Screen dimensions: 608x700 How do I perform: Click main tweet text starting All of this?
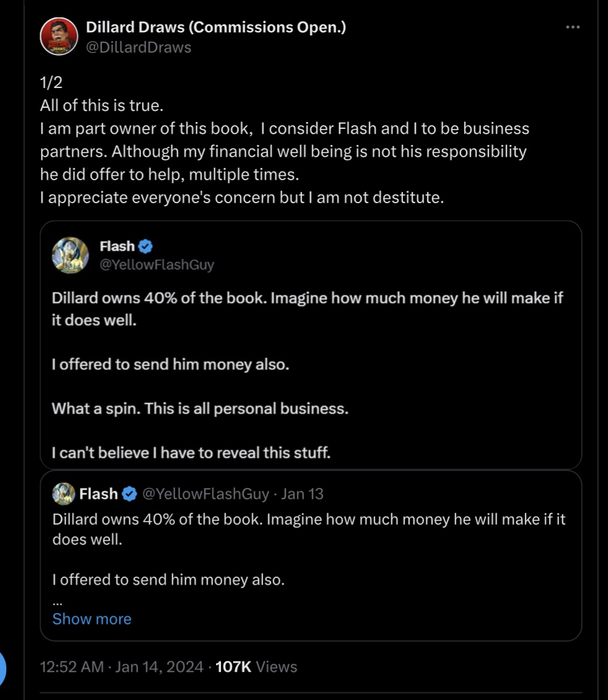(285, 140)
